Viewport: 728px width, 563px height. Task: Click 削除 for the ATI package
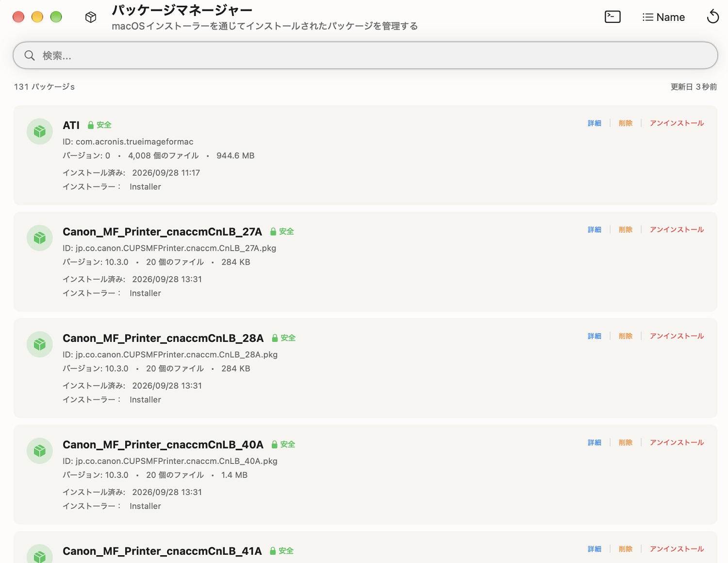point(626,123)
